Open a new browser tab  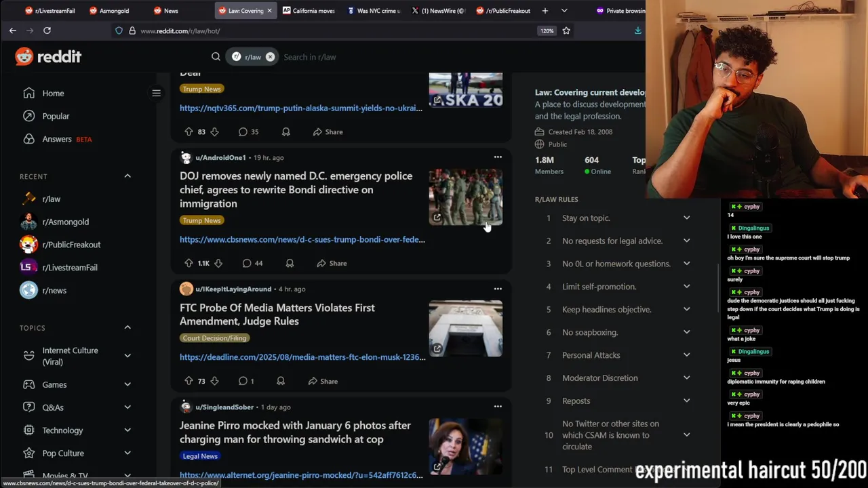point(545,11)
